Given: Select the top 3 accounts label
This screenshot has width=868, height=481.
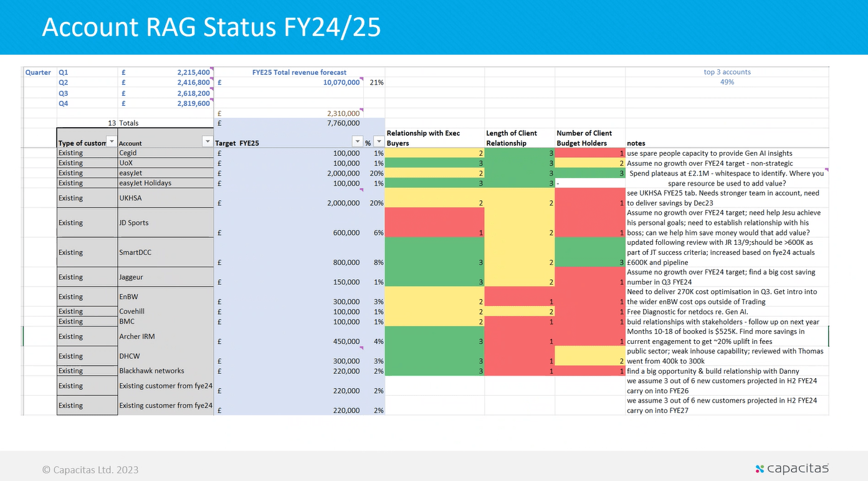Looking at the screenshot, I should coord(727,72).
